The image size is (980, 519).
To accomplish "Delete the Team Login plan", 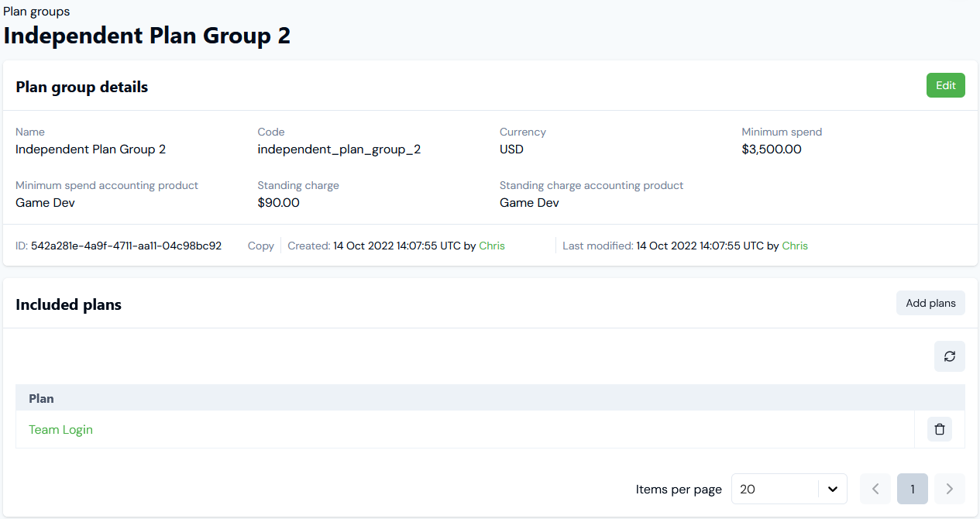I will (x=939, y=428).
